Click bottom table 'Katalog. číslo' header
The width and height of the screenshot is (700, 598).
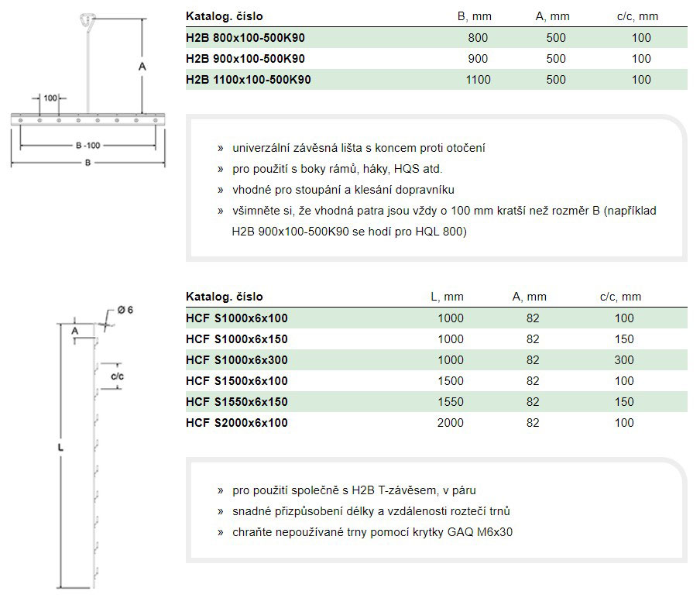224,297
